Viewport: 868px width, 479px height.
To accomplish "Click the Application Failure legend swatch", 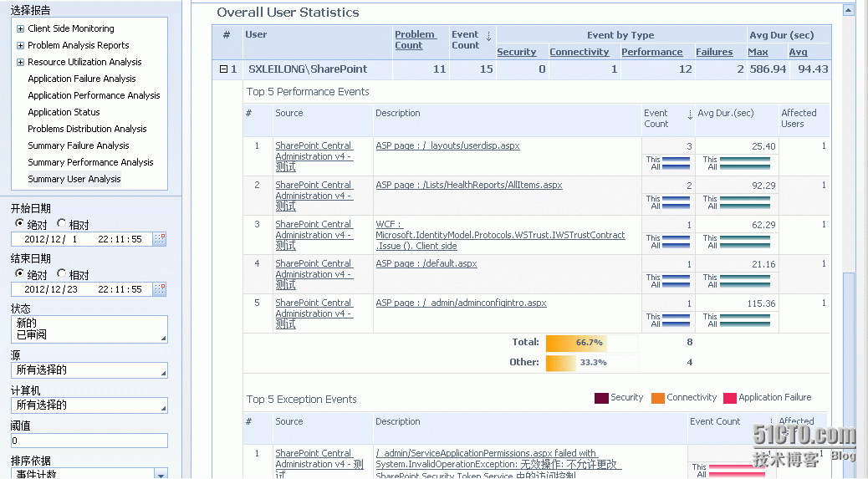I will click(x=730, y=398).
